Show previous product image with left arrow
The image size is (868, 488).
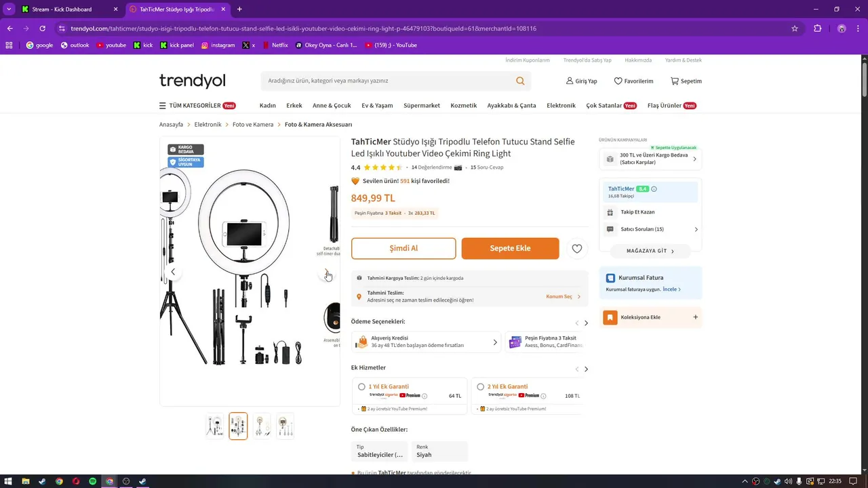point(173,272)
